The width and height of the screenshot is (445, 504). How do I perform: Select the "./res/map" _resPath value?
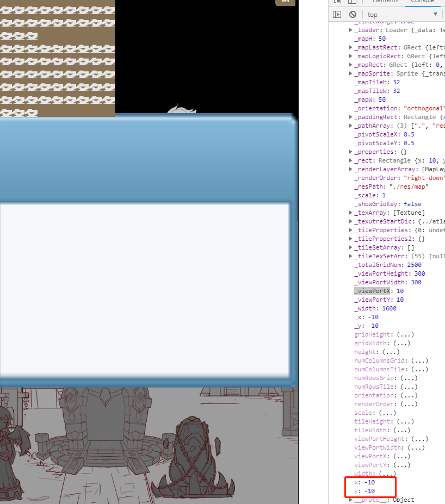coord(409,186)
